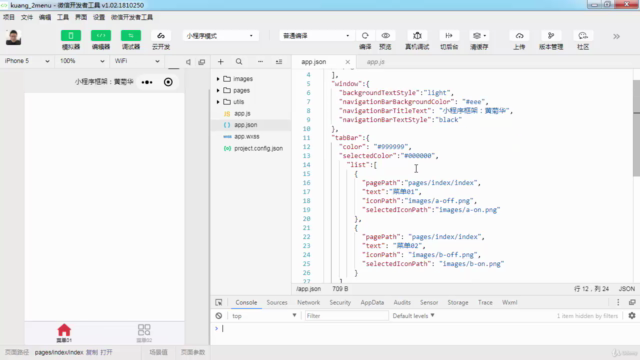Click the user avatar

point(13,38)
